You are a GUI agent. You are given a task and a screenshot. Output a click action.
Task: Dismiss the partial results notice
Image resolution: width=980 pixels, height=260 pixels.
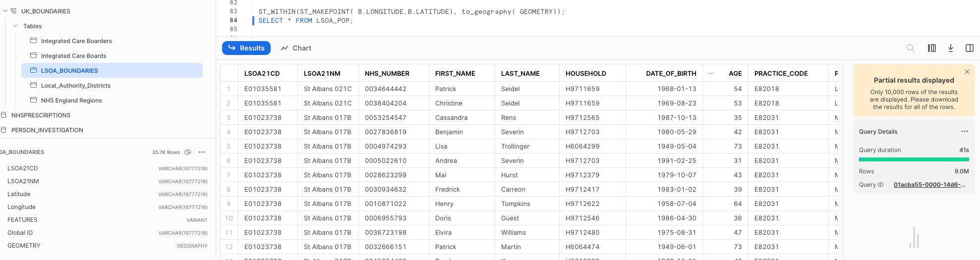click(x=967, y=72)
